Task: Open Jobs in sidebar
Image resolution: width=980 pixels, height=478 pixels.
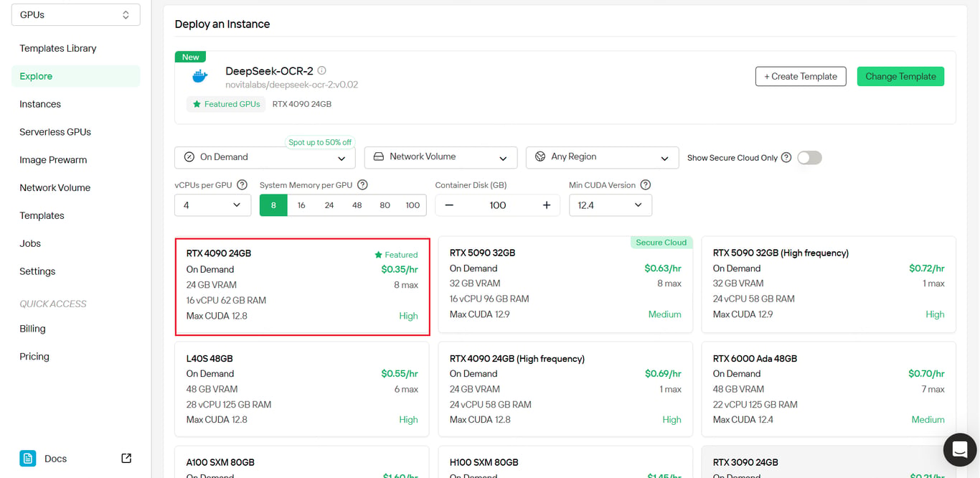Action: coord(30,243)
